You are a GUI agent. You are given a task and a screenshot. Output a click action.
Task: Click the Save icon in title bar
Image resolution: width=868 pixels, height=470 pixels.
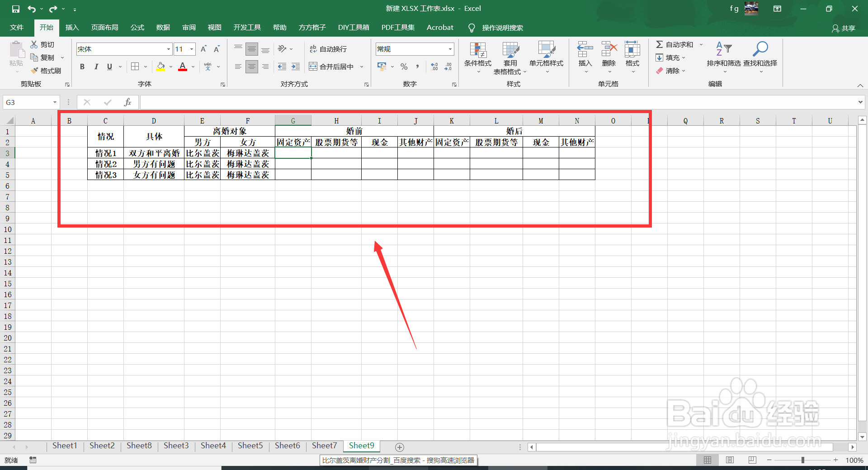tap(16, 9)
